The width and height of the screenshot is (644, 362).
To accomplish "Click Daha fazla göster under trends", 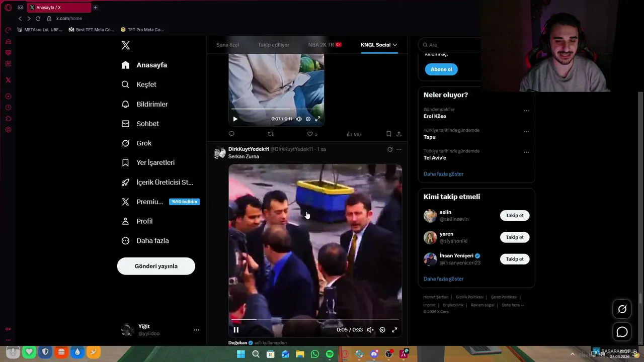I will 443,174.
